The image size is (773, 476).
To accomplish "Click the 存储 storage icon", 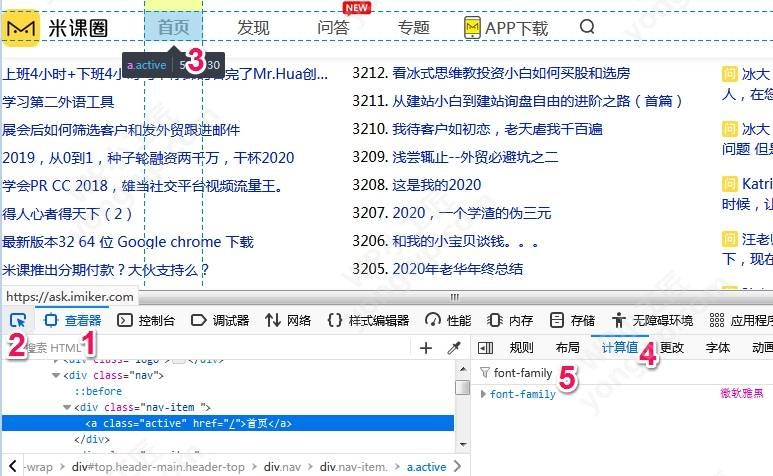I will click(557, 321).
